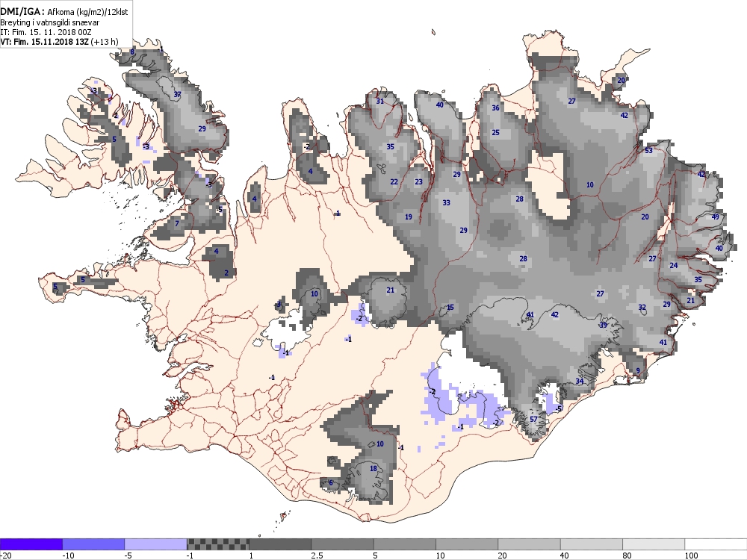Click the map value '32' in the east

pos(642,308)
